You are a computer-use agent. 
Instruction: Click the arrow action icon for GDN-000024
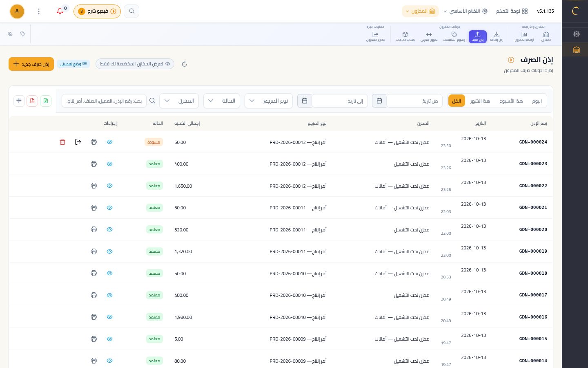(x=78, y=142)
